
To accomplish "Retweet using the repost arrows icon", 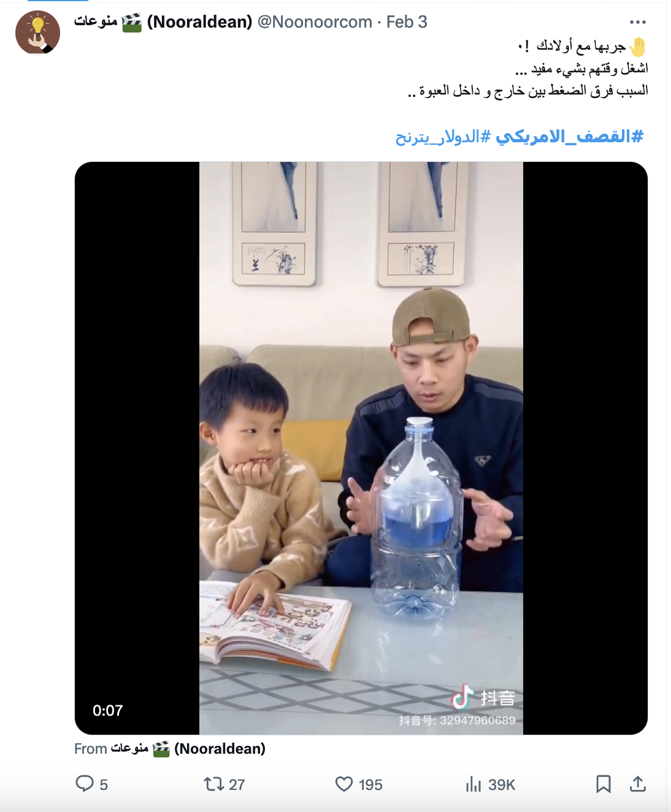I will [x=213, y=784].
